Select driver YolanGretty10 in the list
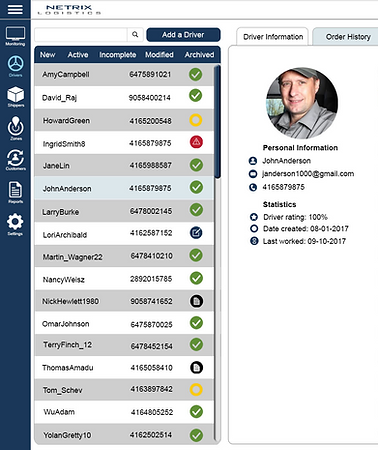 124,434
